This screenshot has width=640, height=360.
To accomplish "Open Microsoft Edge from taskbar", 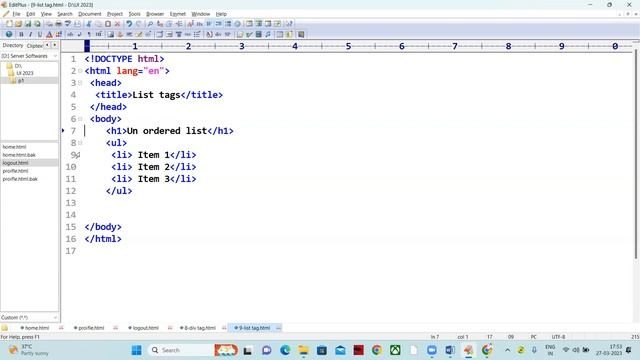I will pos(285,350).
